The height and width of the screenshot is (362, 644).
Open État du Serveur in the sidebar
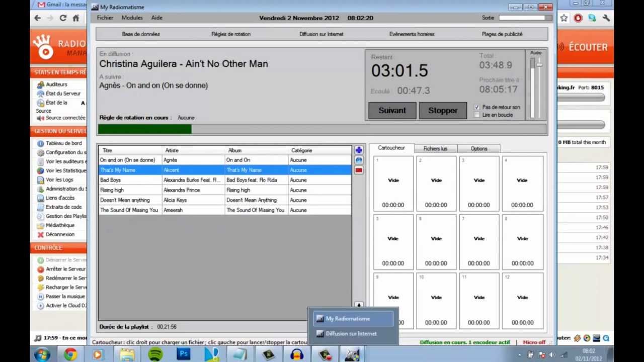point(63,94)
